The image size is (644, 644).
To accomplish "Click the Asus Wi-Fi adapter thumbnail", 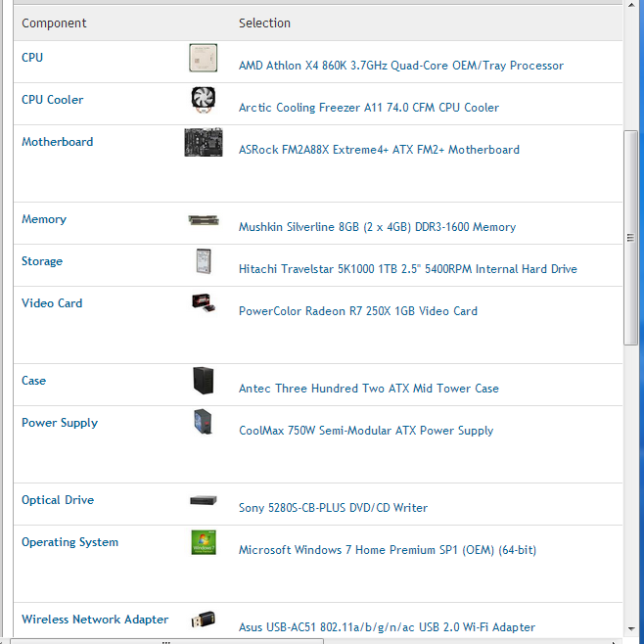I will coord(203,621).
